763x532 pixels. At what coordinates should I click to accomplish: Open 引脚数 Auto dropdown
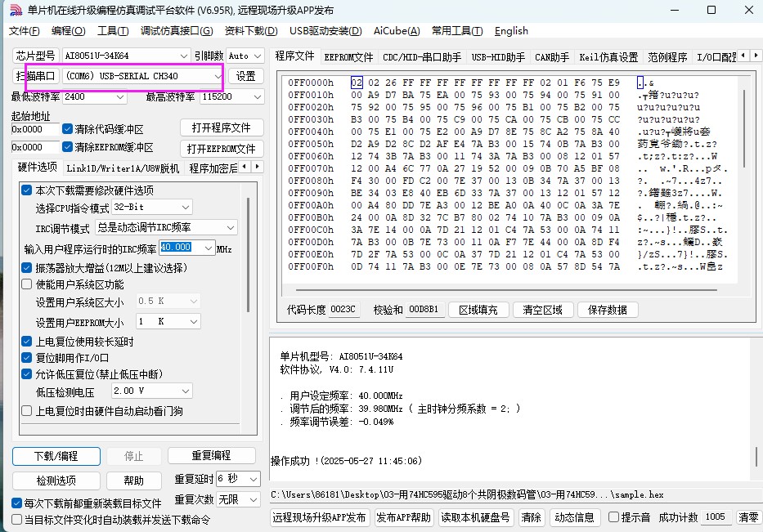pos(245,56)
